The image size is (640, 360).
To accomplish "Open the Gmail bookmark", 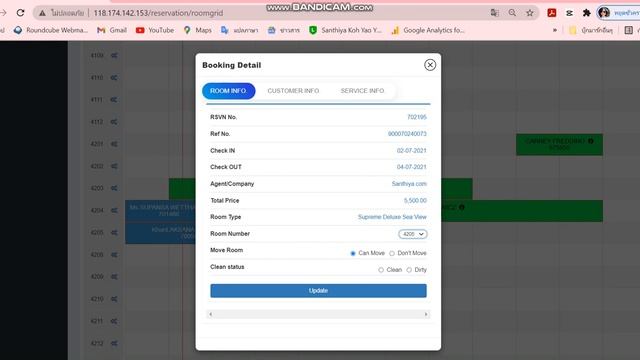I will pyautogui.click(x=112, y=30).
